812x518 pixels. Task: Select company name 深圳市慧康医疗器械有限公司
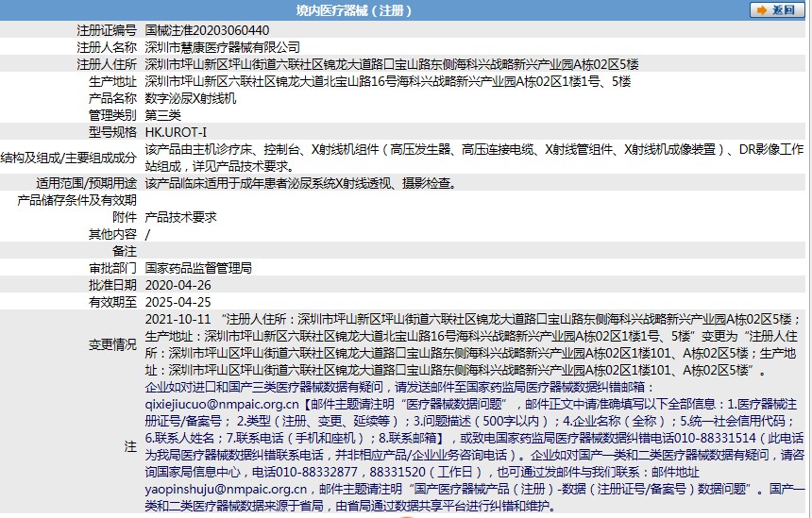pyautogui.click(x=223, y=47)
